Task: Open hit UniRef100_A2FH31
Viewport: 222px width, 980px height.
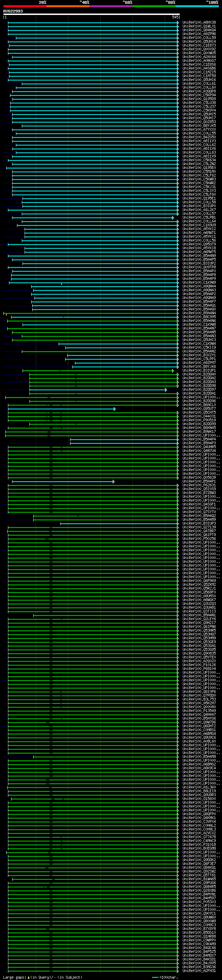Action: pyautogui.click(x=199, y=971)
